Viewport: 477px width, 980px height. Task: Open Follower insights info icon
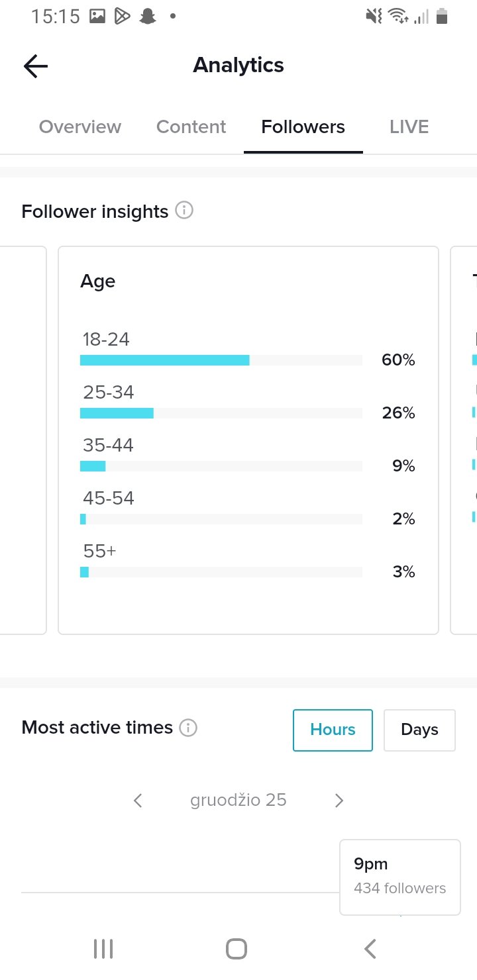tap(184, 211)
